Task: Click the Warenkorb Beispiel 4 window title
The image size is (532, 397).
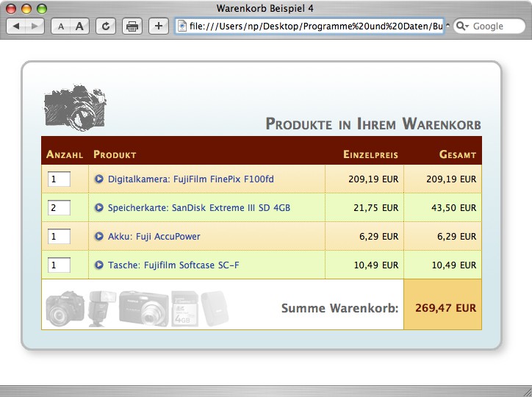Action: [265, 8]
